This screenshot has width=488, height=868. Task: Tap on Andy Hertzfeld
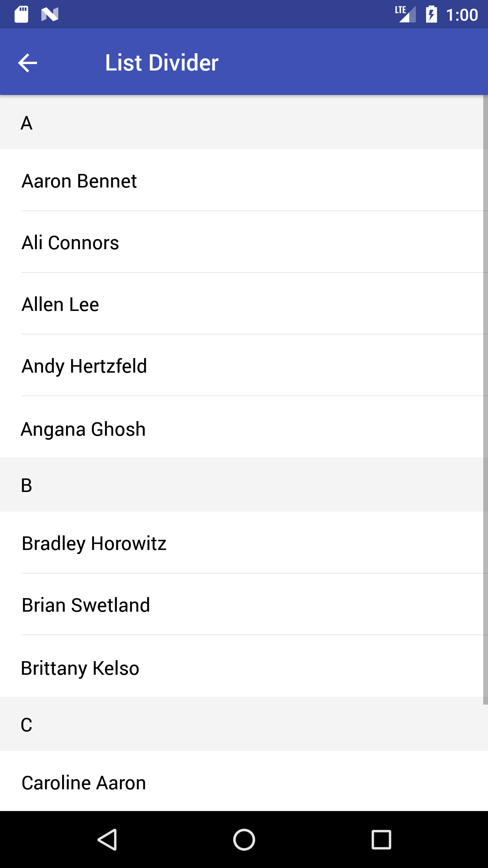tap(84, 366)
